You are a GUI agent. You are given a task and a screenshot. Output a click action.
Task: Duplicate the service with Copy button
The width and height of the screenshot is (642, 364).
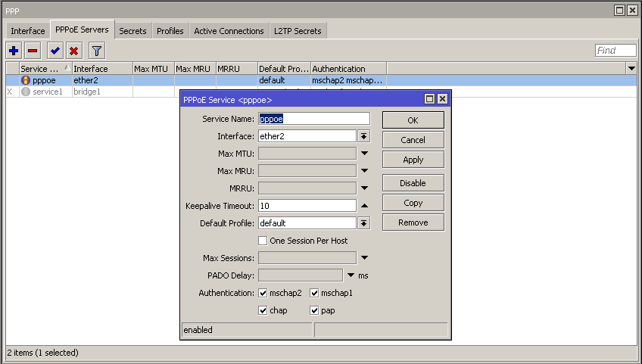(x=413, y=203)
